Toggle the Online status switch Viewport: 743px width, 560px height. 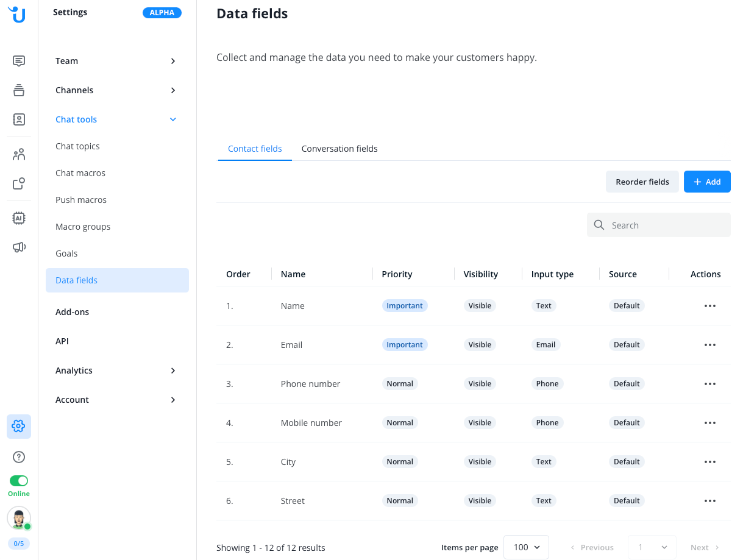click(19, 481)
